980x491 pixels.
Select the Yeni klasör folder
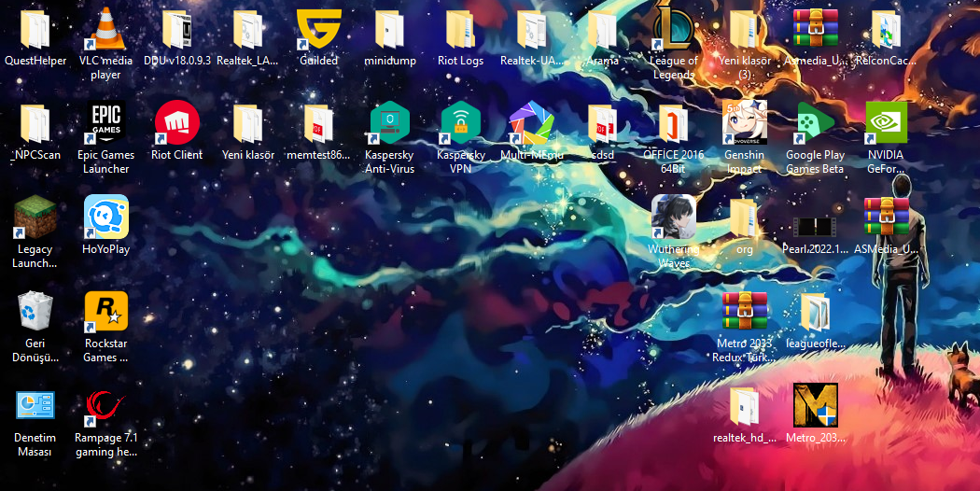tap(247, 124)
